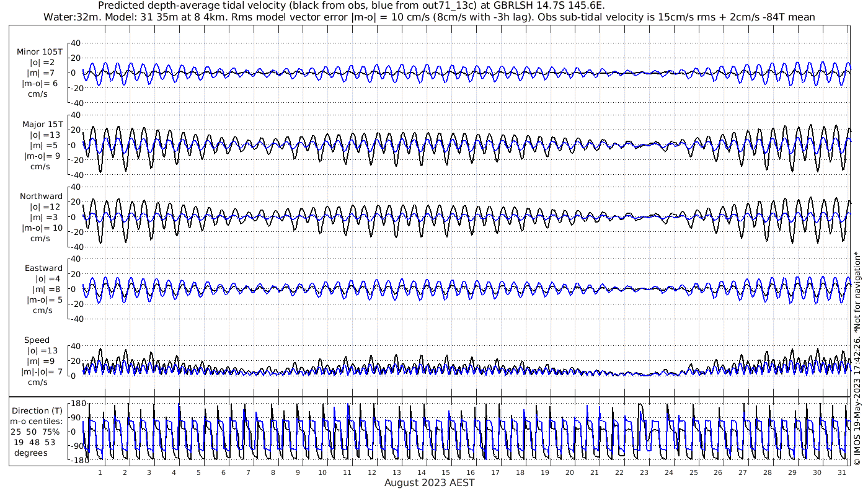Click "|m-o|= 10" in the Northward panel

(x=42, y=228)
